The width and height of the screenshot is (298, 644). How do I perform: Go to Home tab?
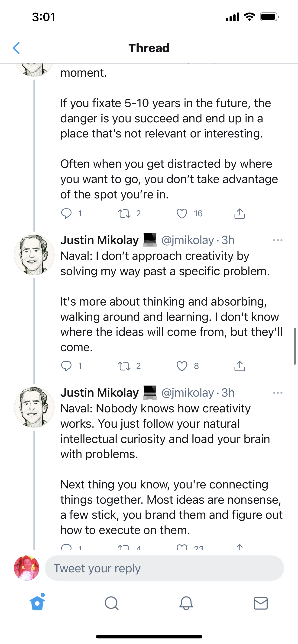[37, 603]
